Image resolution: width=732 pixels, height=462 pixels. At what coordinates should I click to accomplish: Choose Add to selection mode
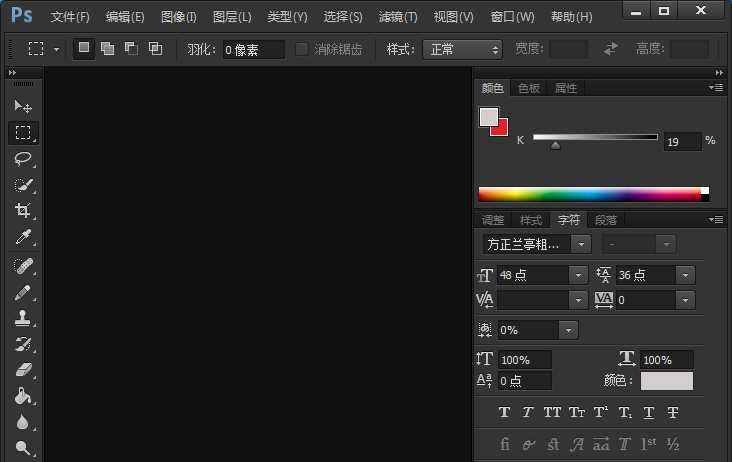tap(107, 49)
